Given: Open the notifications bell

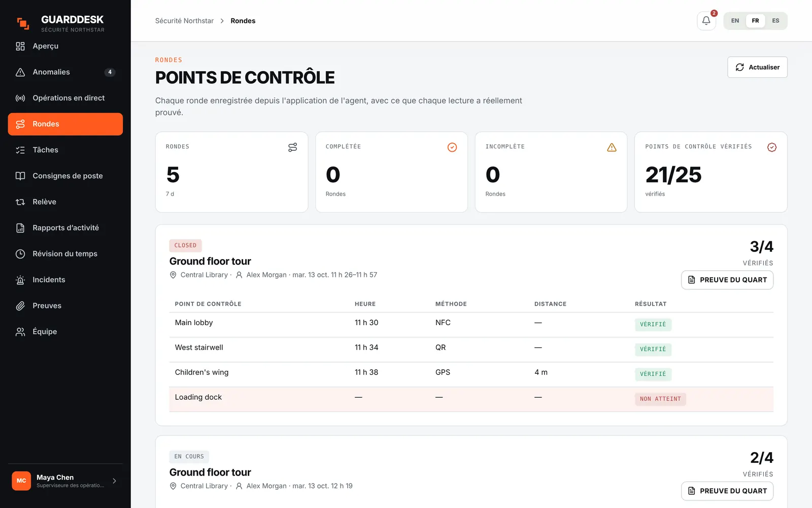Looking at the screenshot, I should tap(706, 21).
